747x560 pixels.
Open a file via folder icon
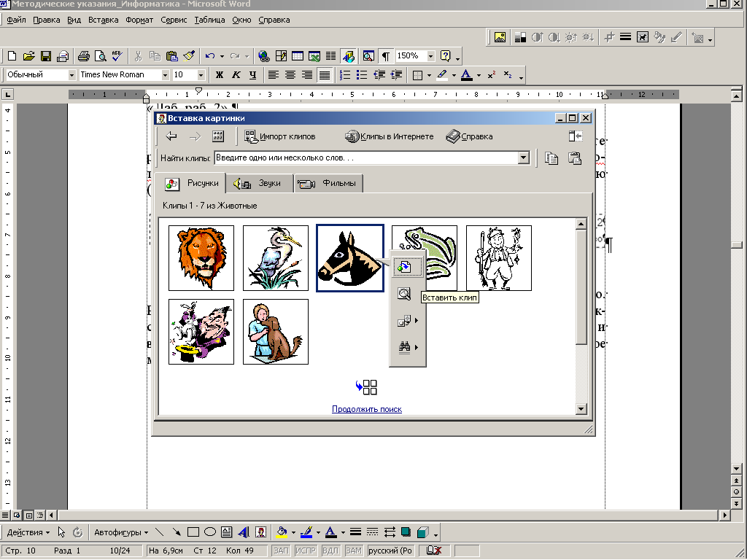tap(28, 56)
